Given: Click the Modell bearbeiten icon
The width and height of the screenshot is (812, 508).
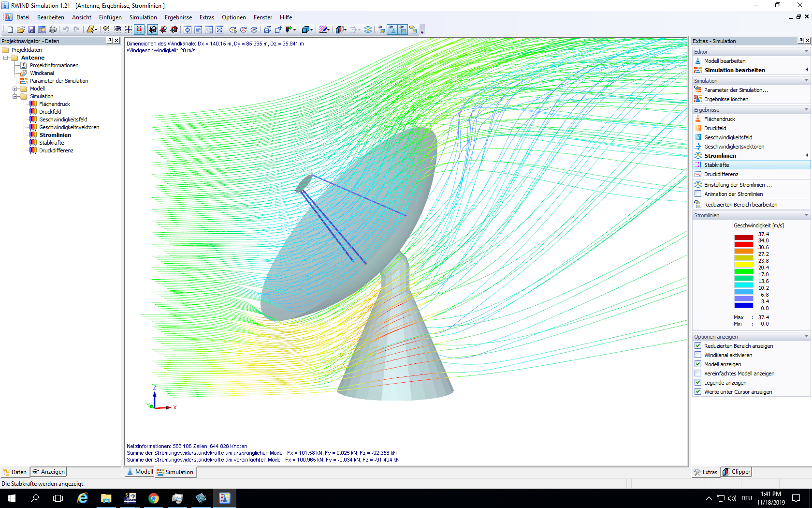Looking at the screenshot, I should coord(698,61).
